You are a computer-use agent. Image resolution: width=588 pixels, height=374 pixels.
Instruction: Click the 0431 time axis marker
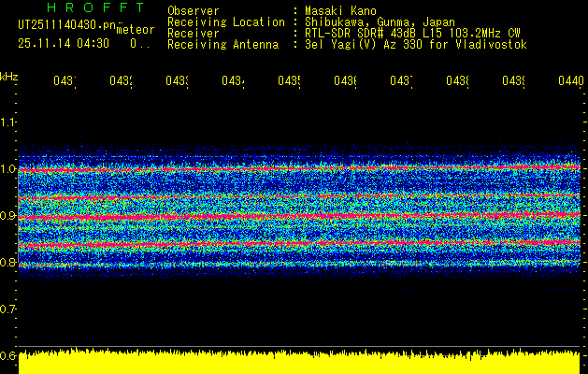pyautogui.click(x=65, y=80)
